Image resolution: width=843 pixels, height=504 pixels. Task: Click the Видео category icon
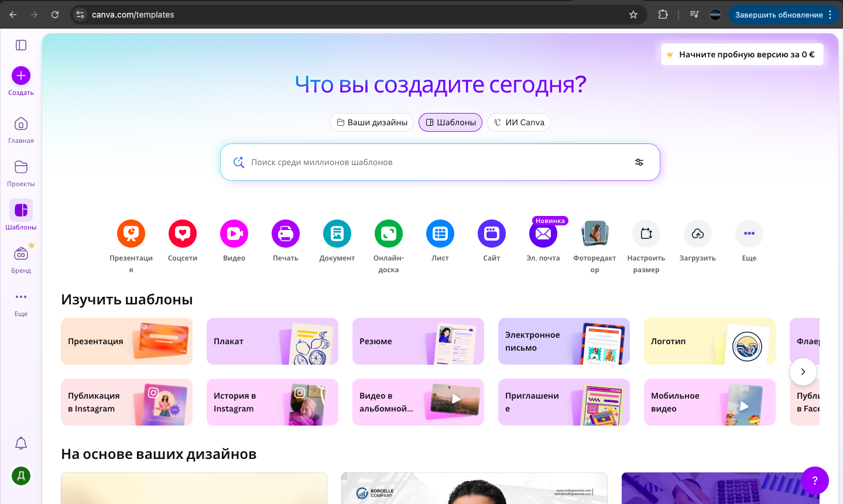234,233
